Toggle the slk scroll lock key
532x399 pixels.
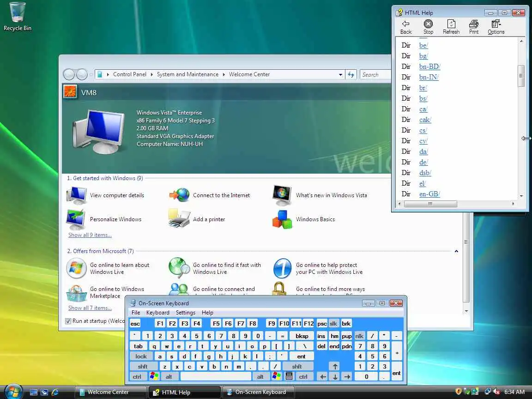[x=333, y=324]
